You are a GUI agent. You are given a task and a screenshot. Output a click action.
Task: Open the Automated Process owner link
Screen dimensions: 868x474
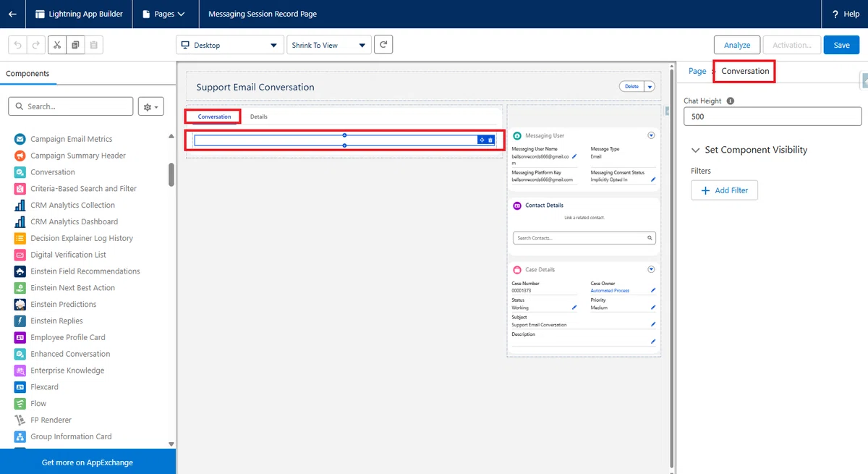click(x=610, y=290)
